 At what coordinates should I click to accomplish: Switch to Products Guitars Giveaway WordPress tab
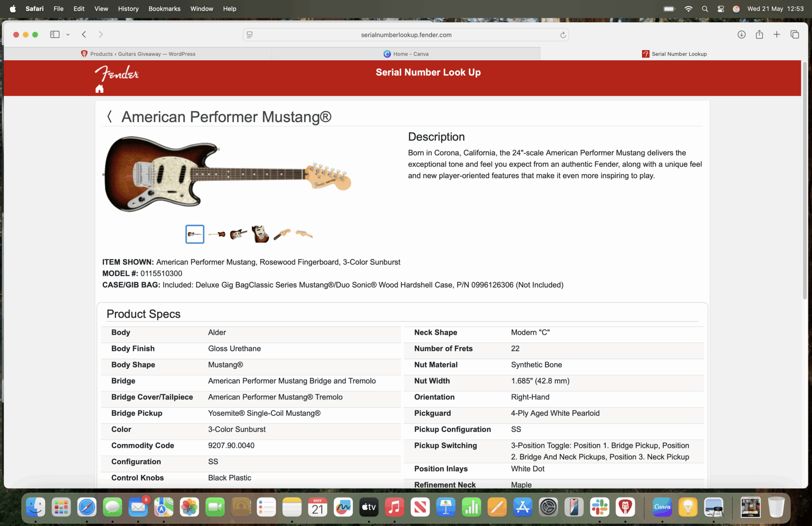tap(138, 54)
